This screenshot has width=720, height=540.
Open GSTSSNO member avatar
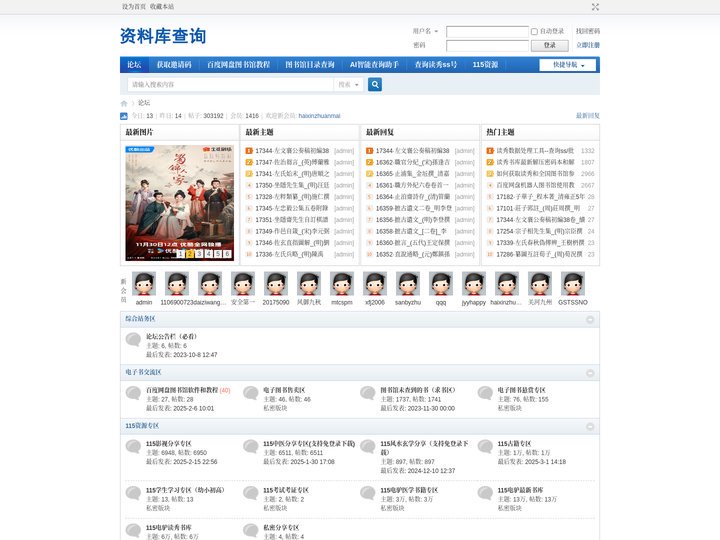[x=573, y=283]
